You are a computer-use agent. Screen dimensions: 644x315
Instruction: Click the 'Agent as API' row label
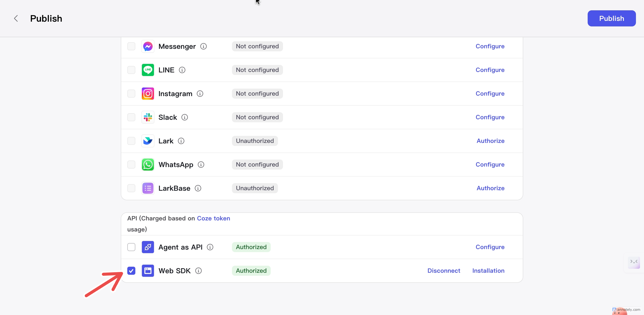coord(180,247)
